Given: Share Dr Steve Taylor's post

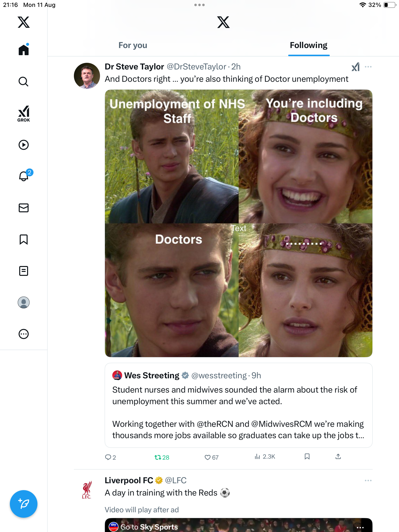Looking at the screenshot, I should click(338, 457).
